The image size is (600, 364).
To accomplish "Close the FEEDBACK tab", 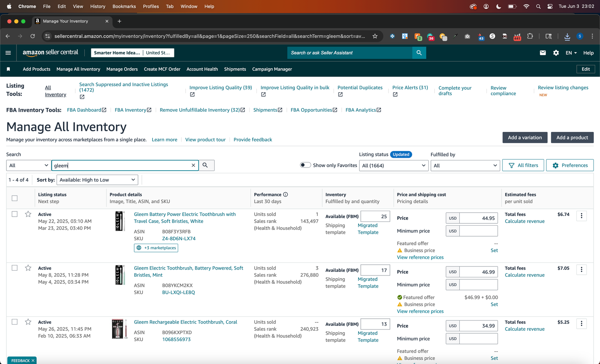I will pyautogui.click(x=33, y=361).
